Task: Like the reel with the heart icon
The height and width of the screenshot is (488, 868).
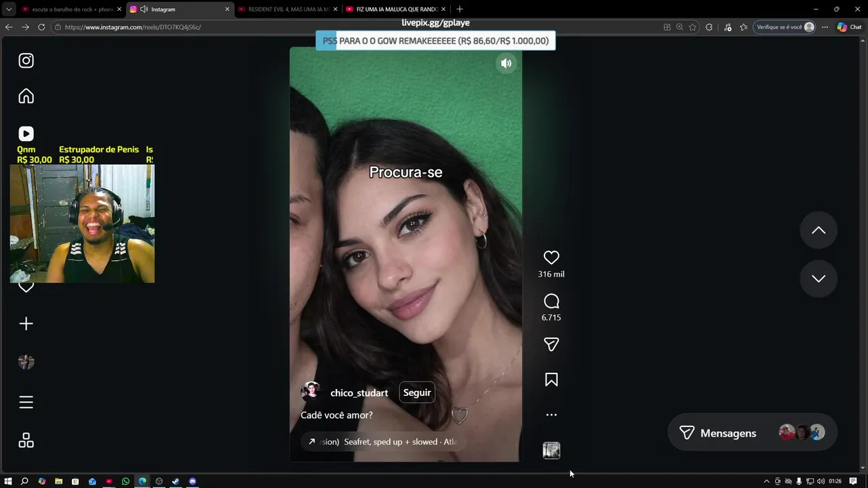Action: 551,258
